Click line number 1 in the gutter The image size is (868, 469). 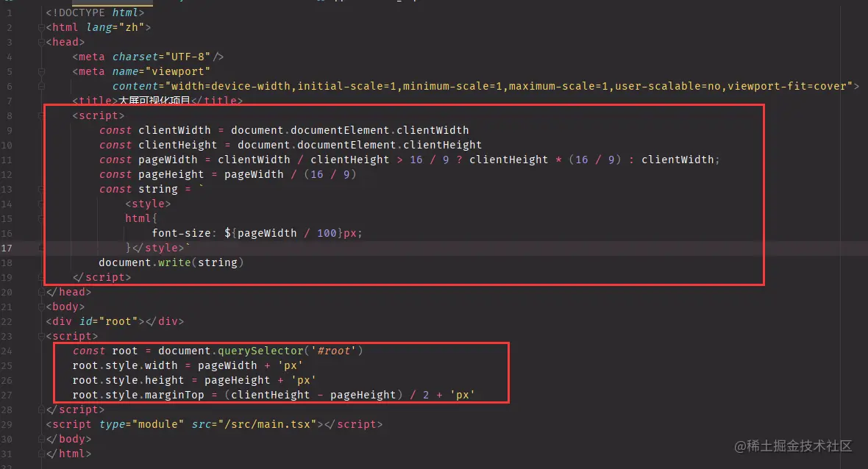tap(10, 12)
